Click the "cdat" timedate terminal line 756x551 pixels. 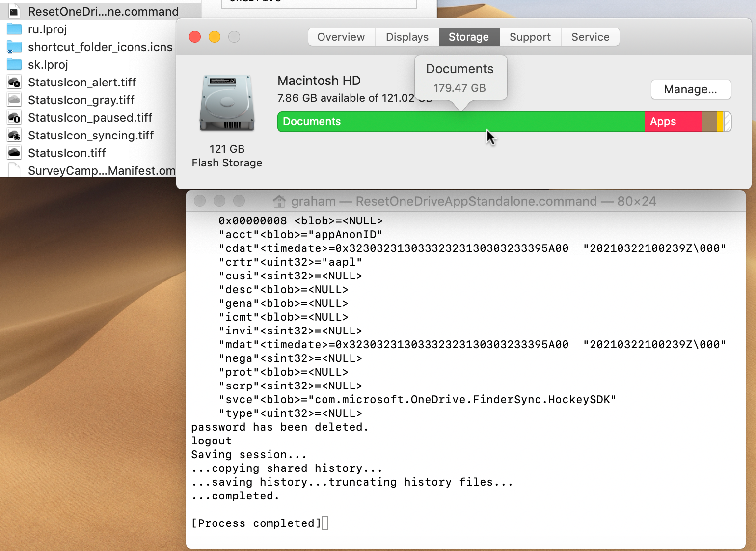pos(472,248)
